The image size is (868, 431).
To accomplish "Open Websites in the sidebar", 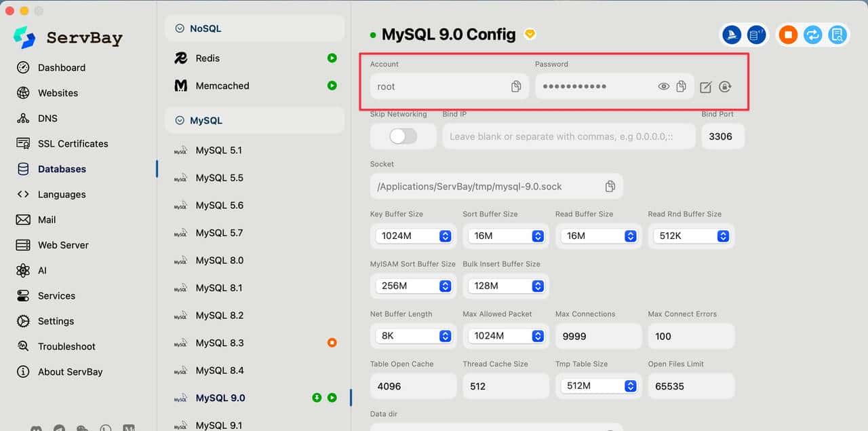I will (58, 93).
